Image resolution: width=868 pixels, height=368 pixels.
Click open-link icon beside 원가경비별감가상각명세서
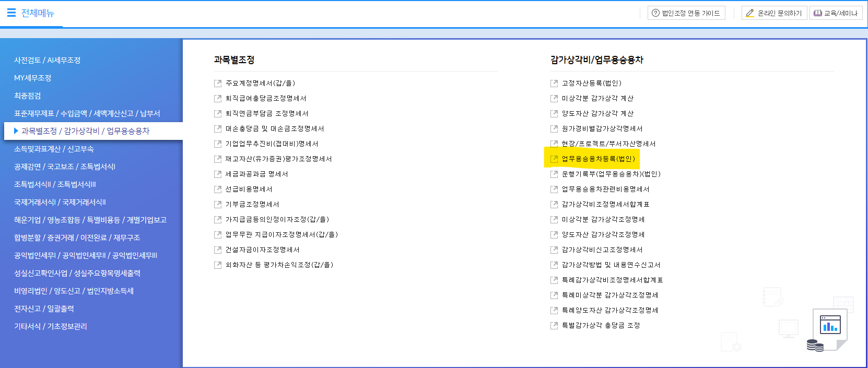tap(554, 128)
